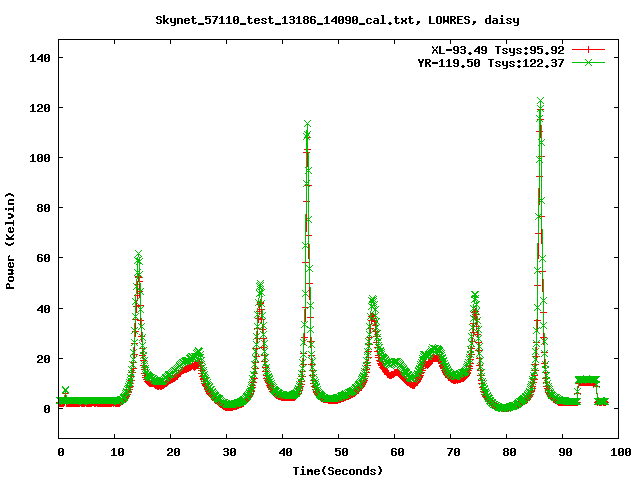Click the calibration step plateau near 94 seconds

coord(587,381)
